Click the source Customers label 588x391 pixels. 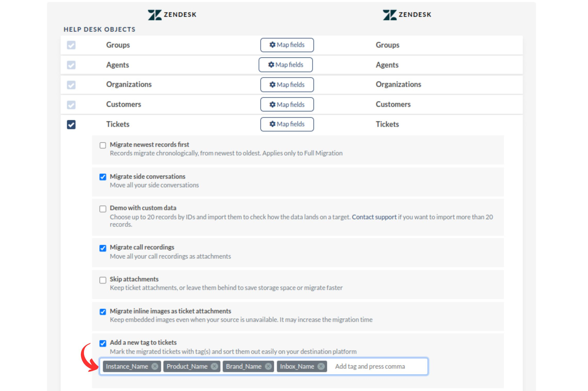[x=124, y=104]
